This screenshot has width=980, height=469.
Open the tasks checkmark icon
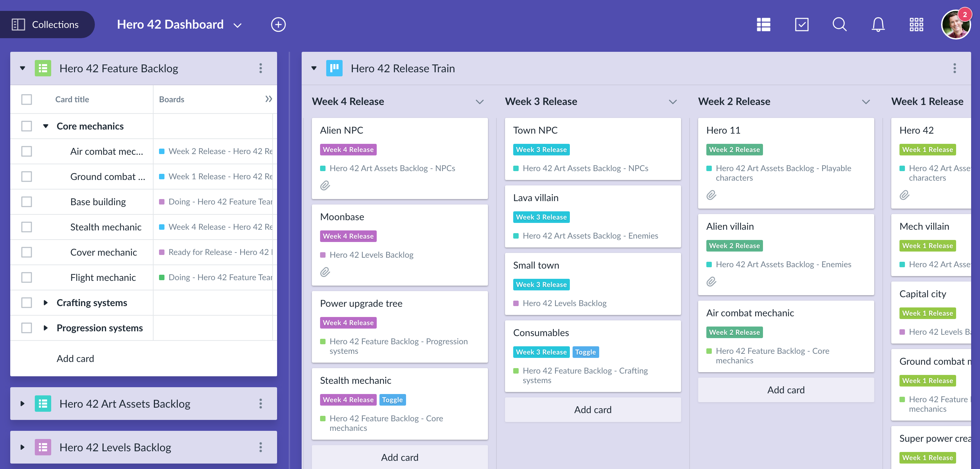pos(801,25)
